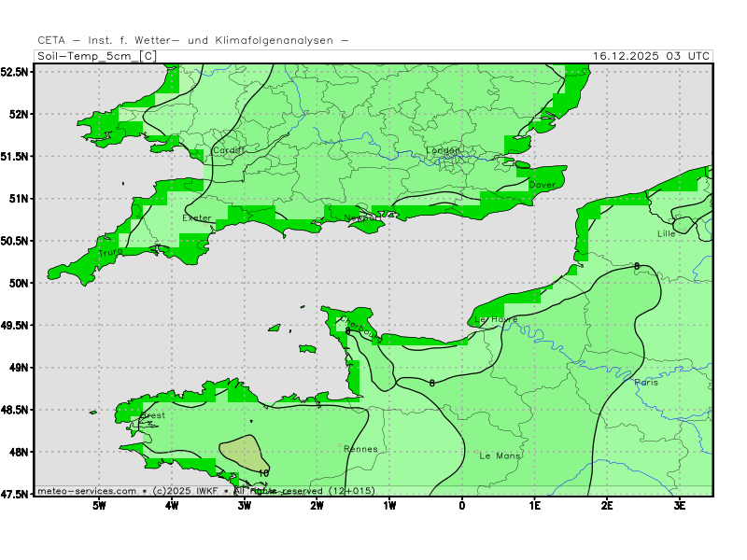This screenshot has width=747, height=560.
Task: Click the Brest city label
Action: (152, 415)
